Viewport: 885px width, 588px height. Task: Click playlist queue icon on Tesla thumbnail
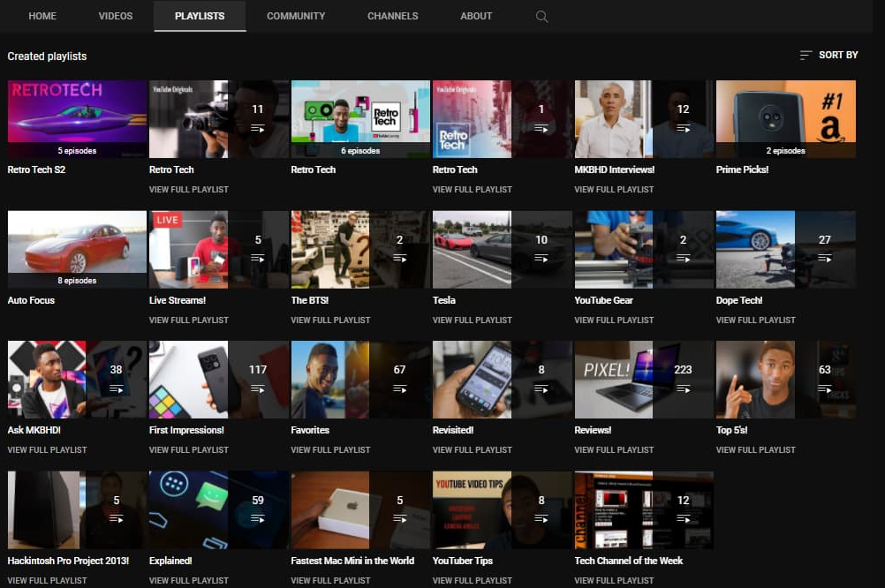coord(541,258)
